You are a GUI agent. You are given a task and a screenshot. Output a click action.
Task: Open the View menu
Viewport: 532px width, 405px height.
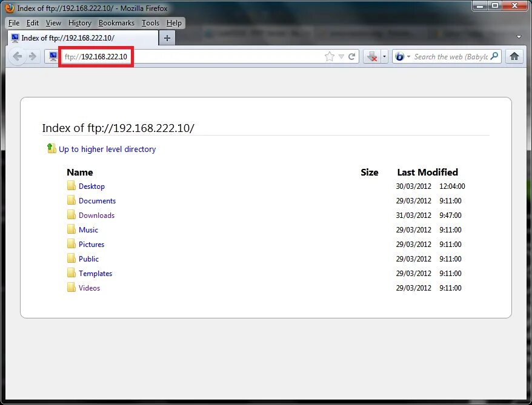click(53, 23)
